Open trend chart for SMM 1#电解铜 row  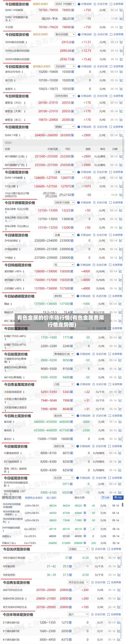[121, 10]
